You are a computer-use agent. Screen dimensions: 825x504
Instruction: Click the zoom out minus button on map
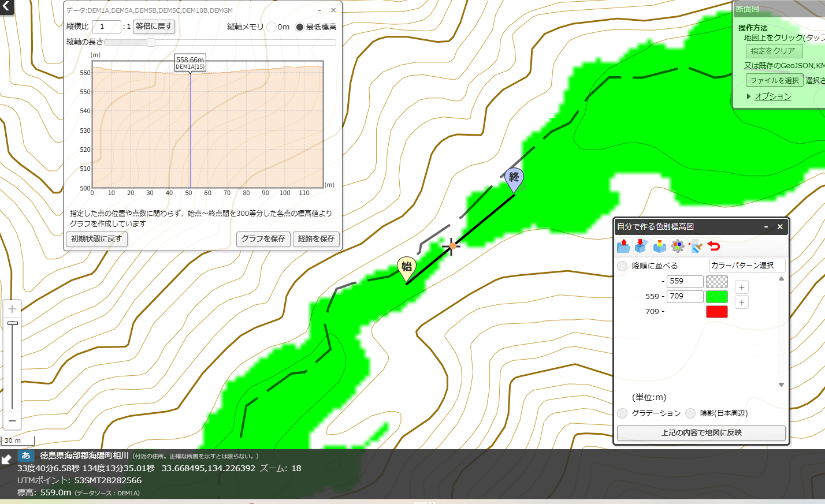[x=12, y=420]
